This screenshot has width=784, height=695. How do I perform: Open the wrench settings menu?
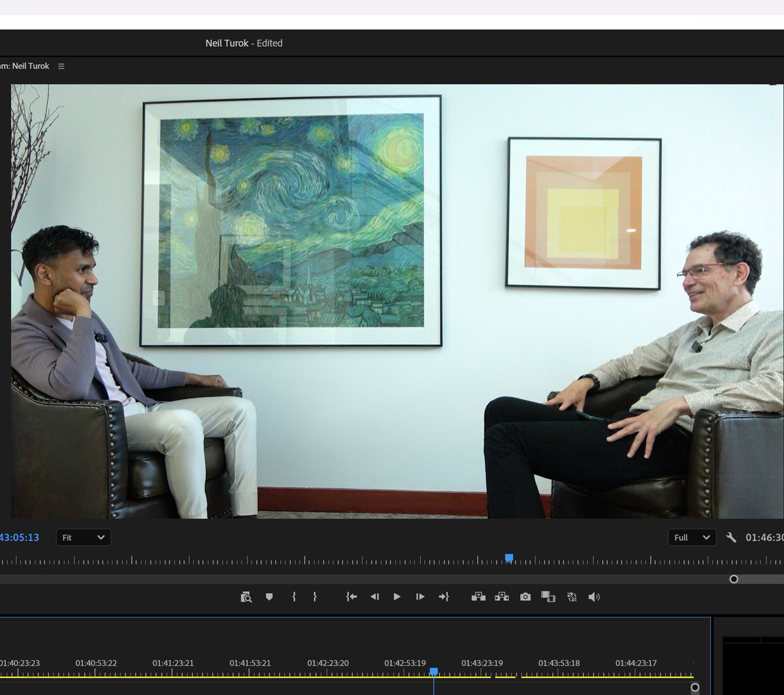coord(731,538)
